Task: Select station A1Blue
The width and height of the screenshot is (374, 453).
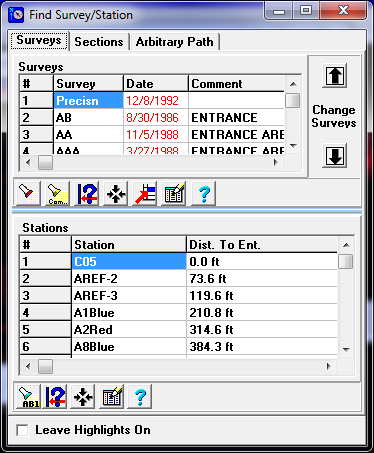Action: pos(129,312)
